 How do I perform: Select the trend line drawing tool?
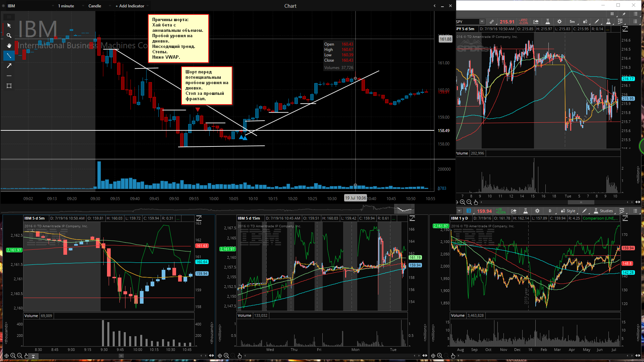[9, 56]
